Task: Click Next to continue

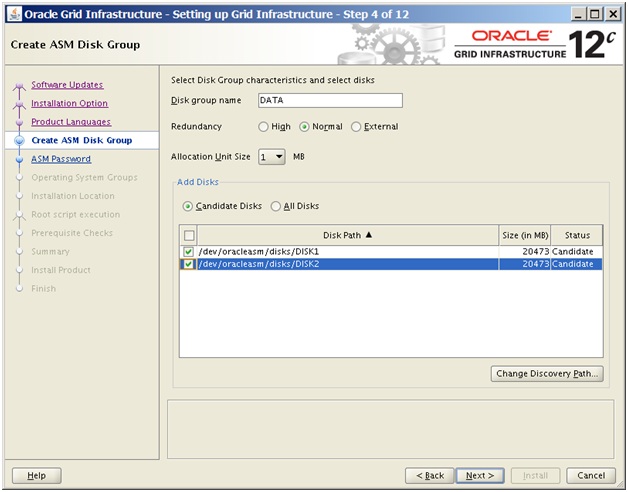Action: pyautogui.click(x=480, y=476)
